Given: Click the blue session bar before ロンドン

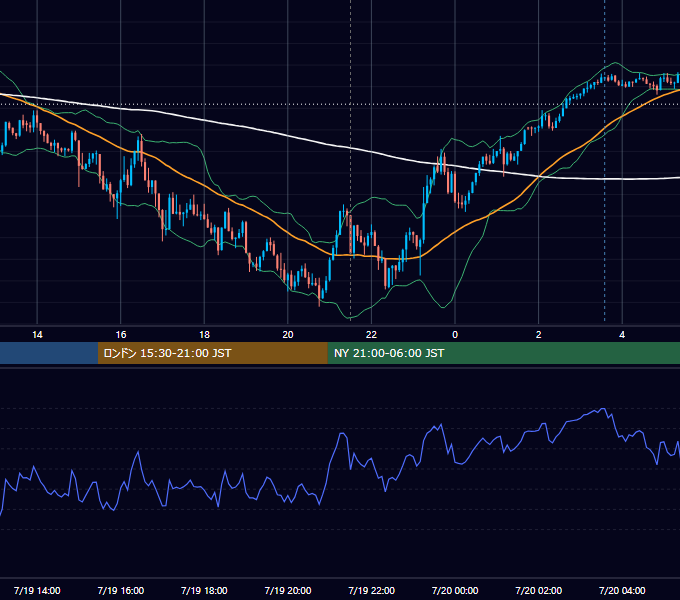Looking at the screenshot, I should click(x=49, y=353).
